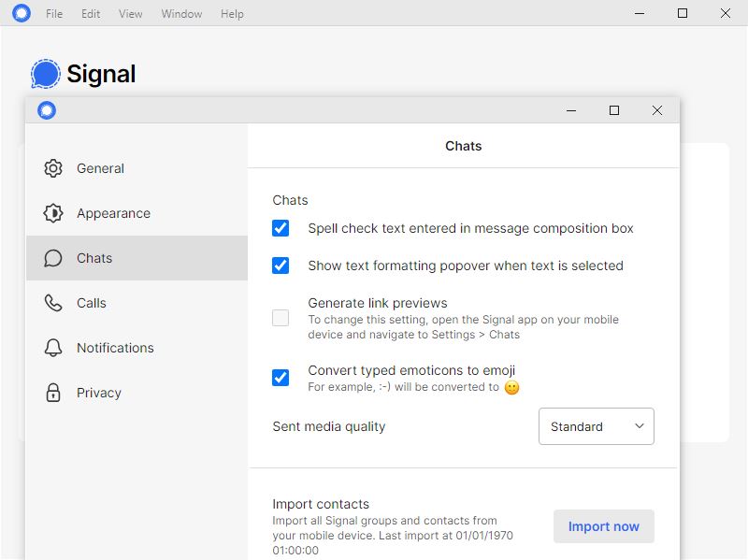Click the Appearance brightness icon
748x560 pixels.
pyautogui.click(x=53, y=213)
